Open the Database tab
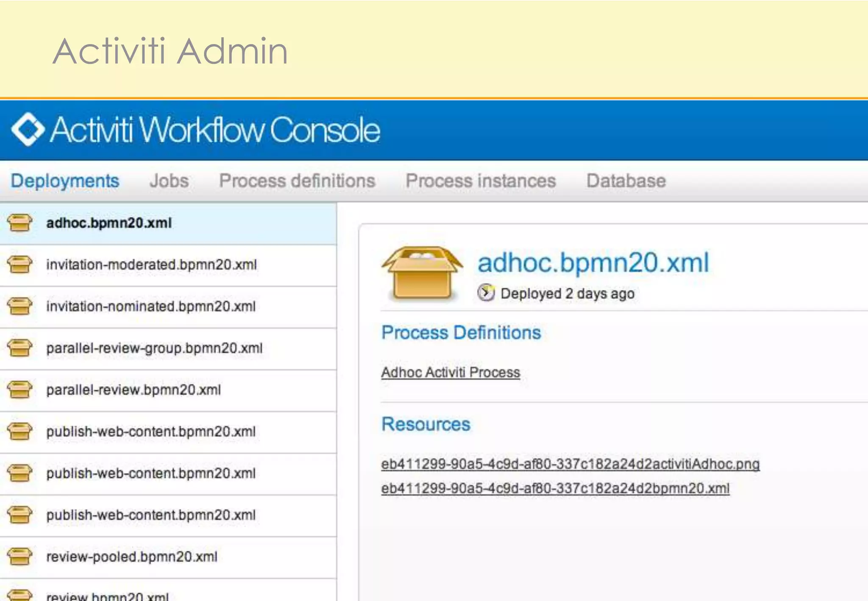868x601 pixels. tap(626, 181)
